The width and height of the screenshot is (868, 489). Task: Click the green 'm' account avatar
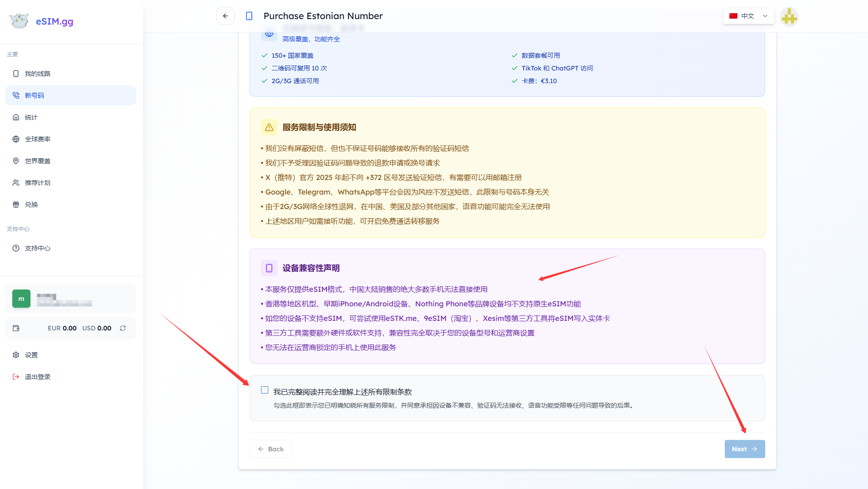21,299
